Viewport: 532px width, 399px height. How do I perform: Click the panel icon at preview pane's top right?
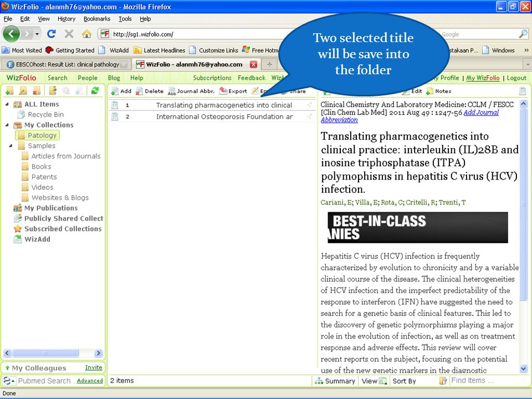(523, 91)
